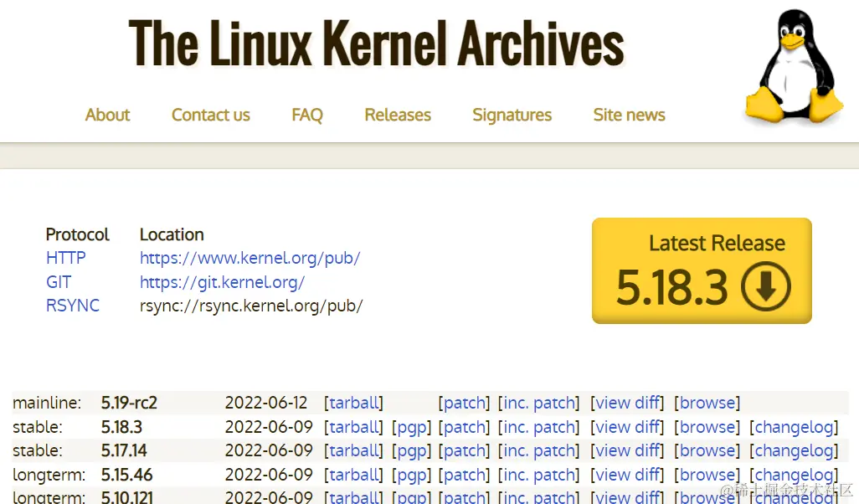Download the Latest Release 5.18.3
This screenshot has width=859, height=504.
(702, 270)
